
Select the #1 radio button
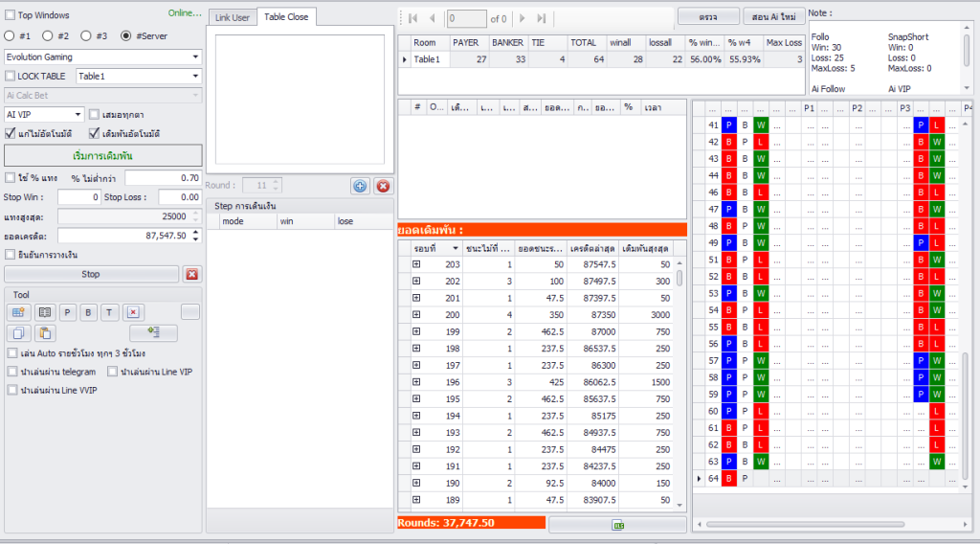(x=10, y=35)
